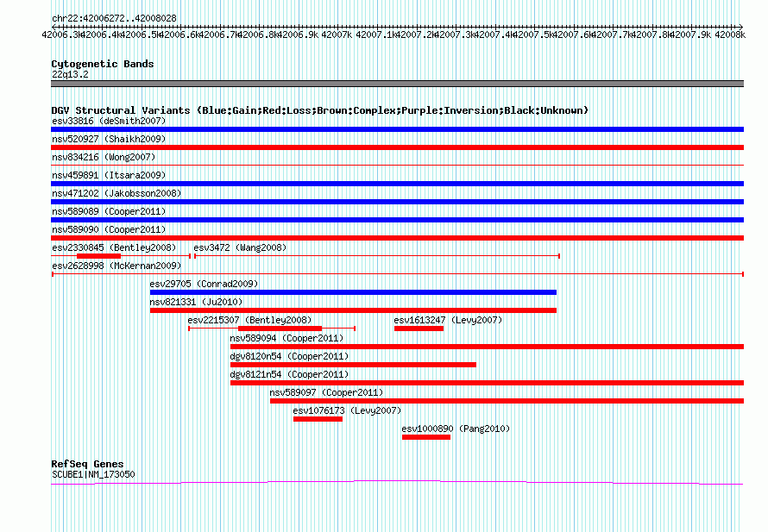
Task: Click the esv2628998 (McKernan2009) label
Action: (x=116, y=266)
